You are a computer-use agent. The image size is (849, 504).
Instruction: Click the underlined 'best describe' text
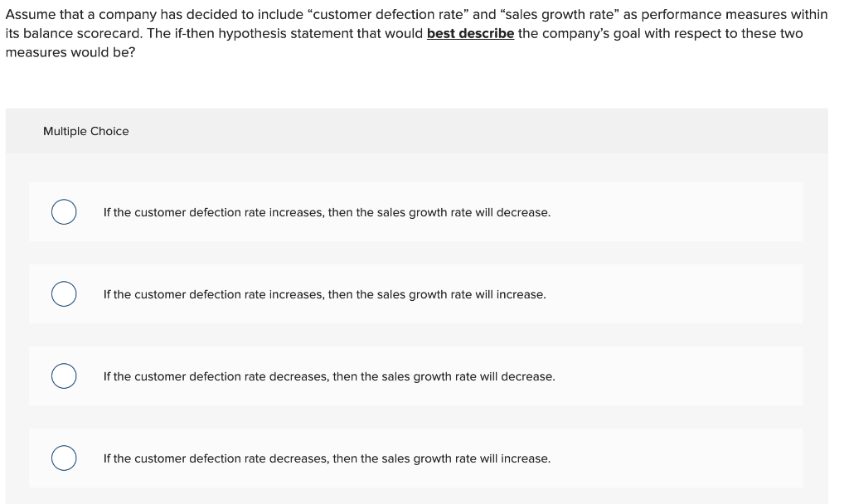(x=471, y=33)
